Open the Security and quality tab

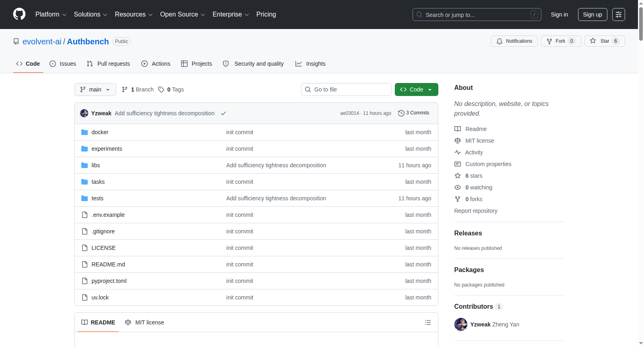tap(253, 64)
